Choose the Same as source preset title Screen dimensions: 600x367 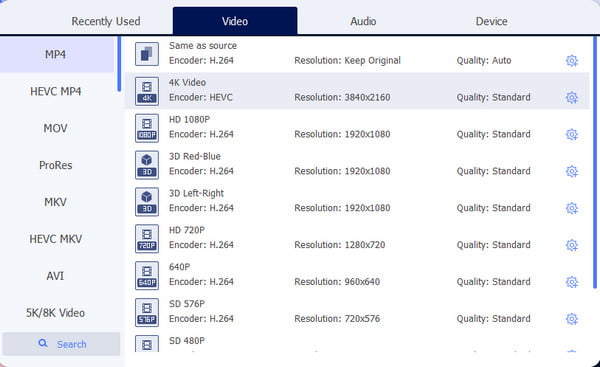tap(203, 46)
